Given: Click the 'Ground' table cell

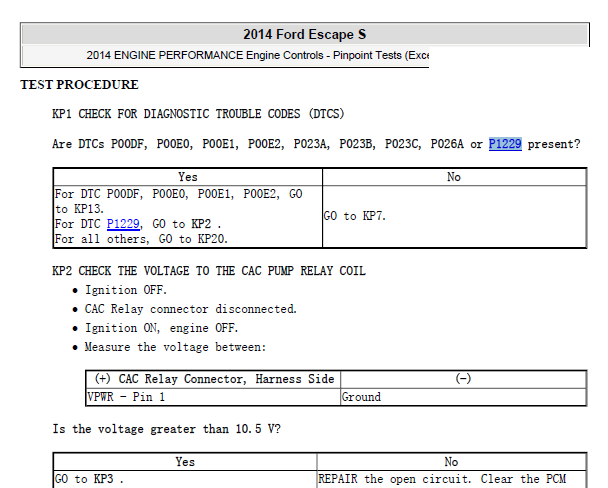Looking at the screenshot, I should [x=463, y=397].
